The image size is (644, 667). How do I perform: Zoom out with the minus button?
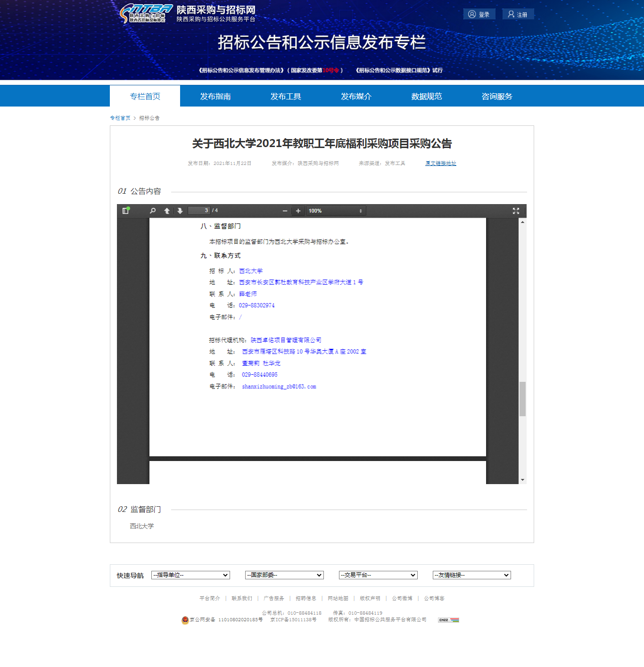click(285, 211)
